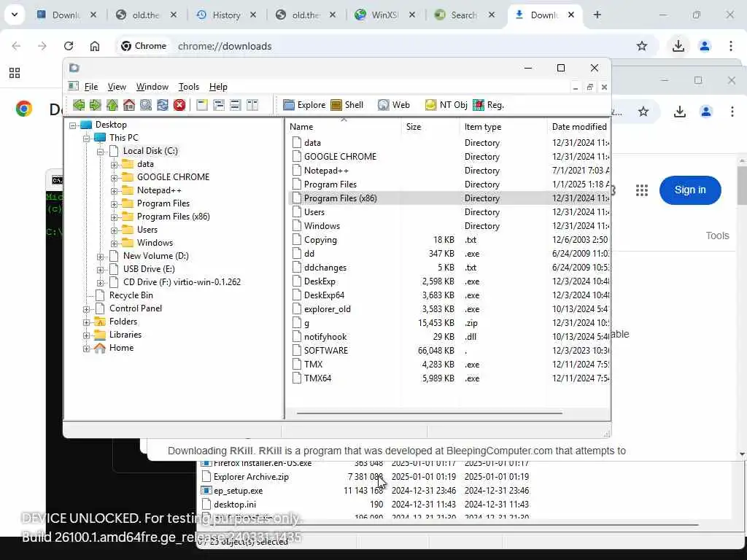Bookmark page with star in Chrome address bar
747x560 pixels.
[x=642, y=46]
